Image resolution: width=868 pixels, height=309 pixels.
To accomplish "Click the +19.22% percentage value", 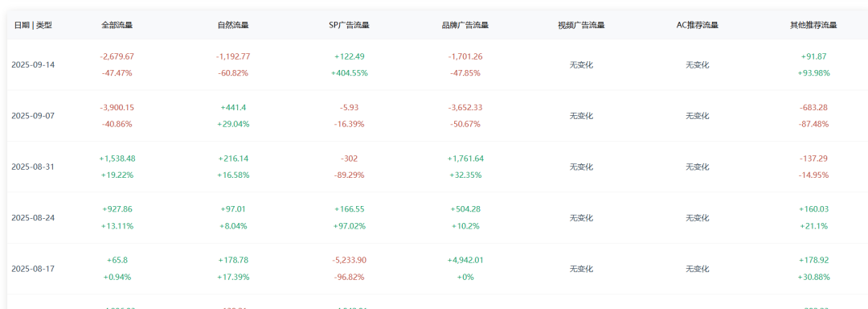I will (117, 175).
